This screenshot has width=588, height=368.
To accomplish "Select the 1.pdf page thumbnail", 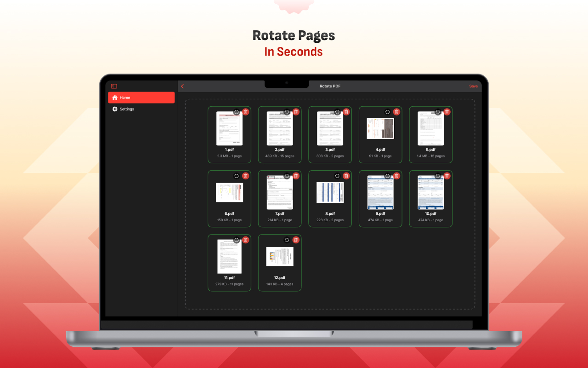I will (229, 128).
